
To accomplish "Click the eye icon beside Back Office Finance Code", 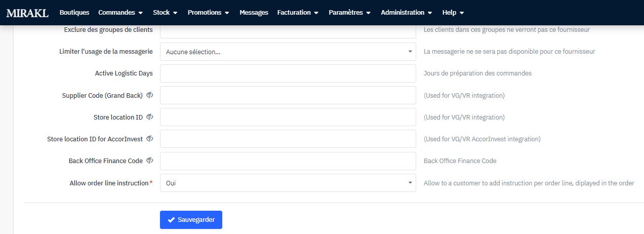I will (x=149, y=161).
